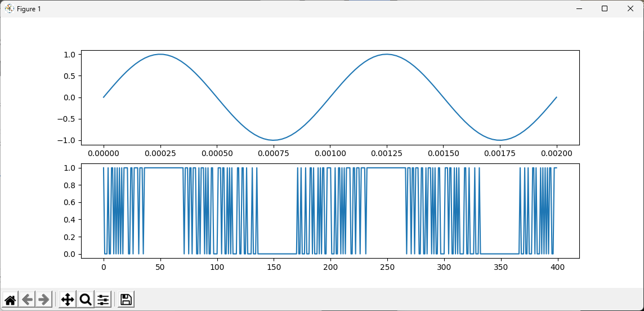Screen dimensions: 644x311
Task: Click the Matplotlib icon in title bar
Action: (x=9, y=8)
